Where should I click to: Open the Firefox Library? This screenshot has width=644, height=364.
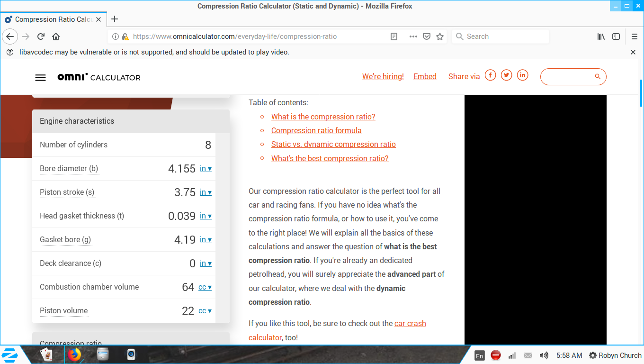(601, 36)
